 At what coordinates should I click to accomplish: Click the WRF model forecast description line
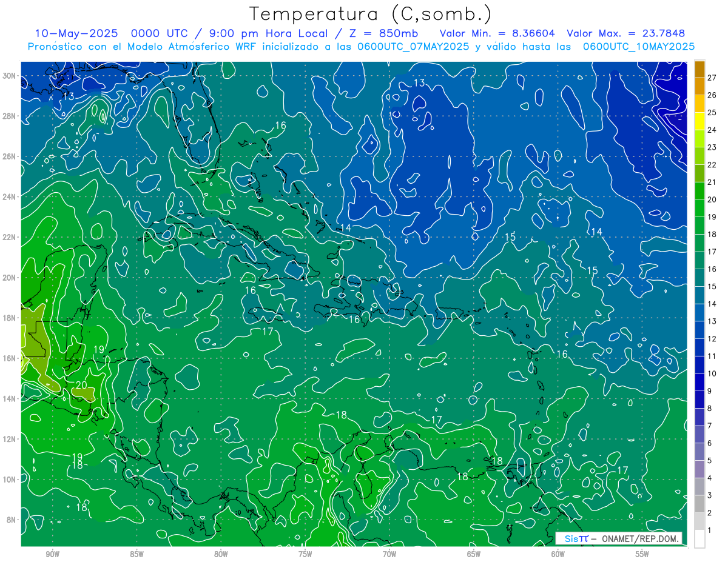coord(361,46)
